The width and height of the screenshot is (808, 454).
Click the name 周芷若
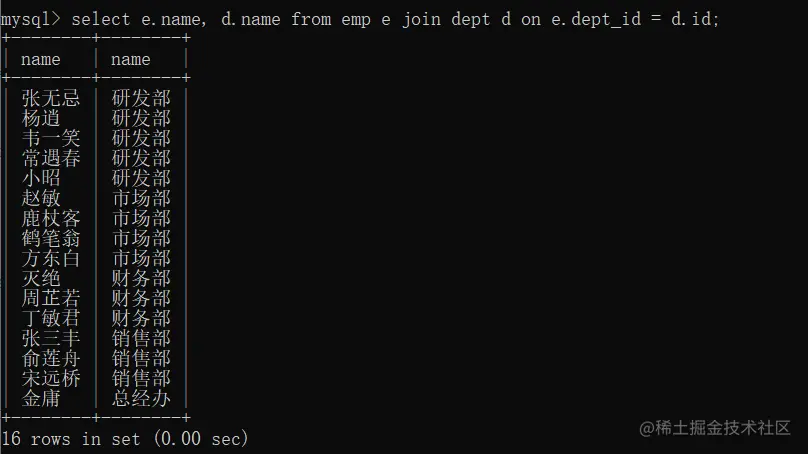pos(51,298)
